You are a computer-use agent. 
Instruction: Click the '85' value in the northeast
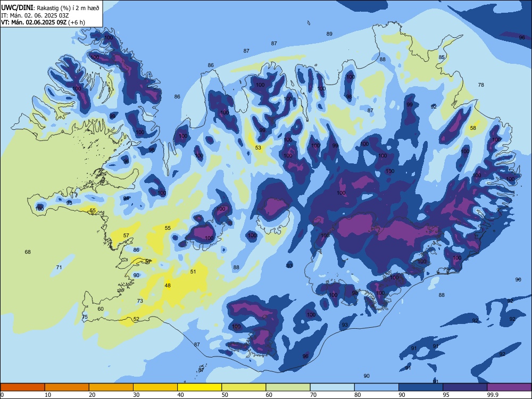[442, 57]
